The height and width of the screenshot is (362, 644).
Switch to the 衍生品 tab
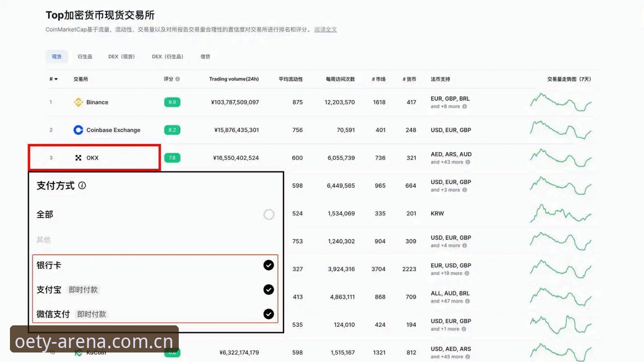(x=85, y=57)
